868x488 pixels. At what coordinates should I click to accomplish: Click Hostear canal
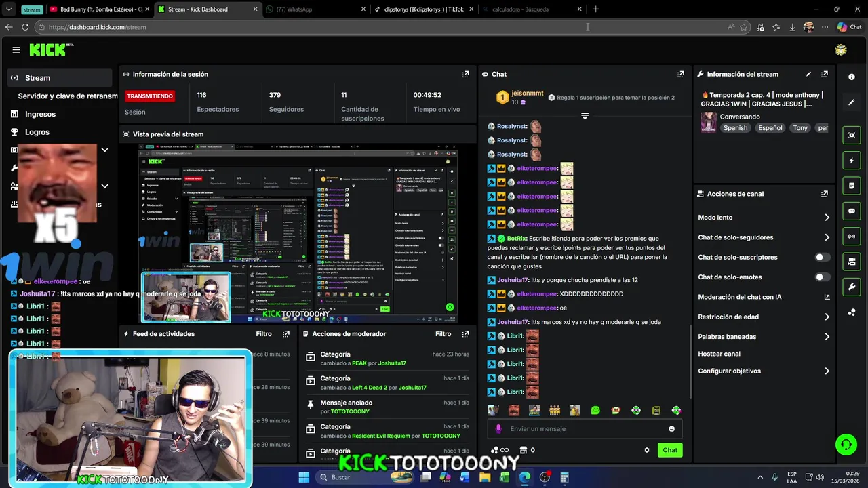(719, 354)
